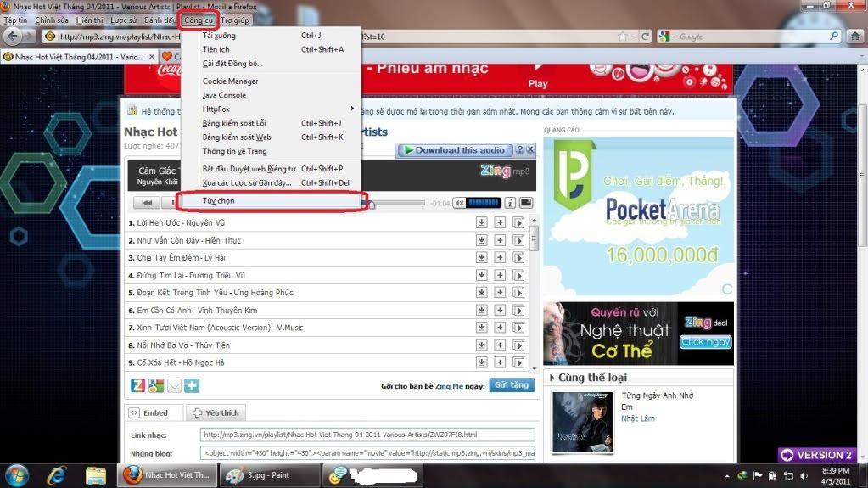Toggle player fullscreen icon
The width and height of the screenshot is (868, 488).
coord(526,203)
